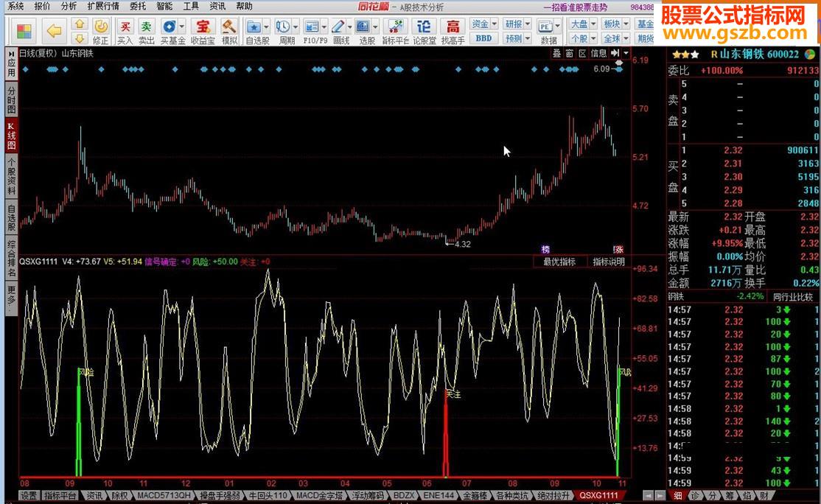The image size is (821, 504).
Task: Toggle the 窗 window button
Action: [569, 53]
